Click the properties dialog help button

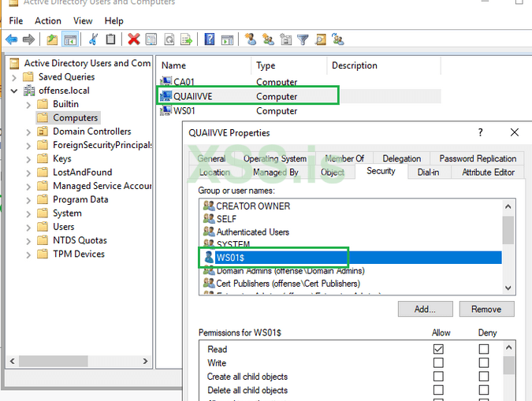480,132
